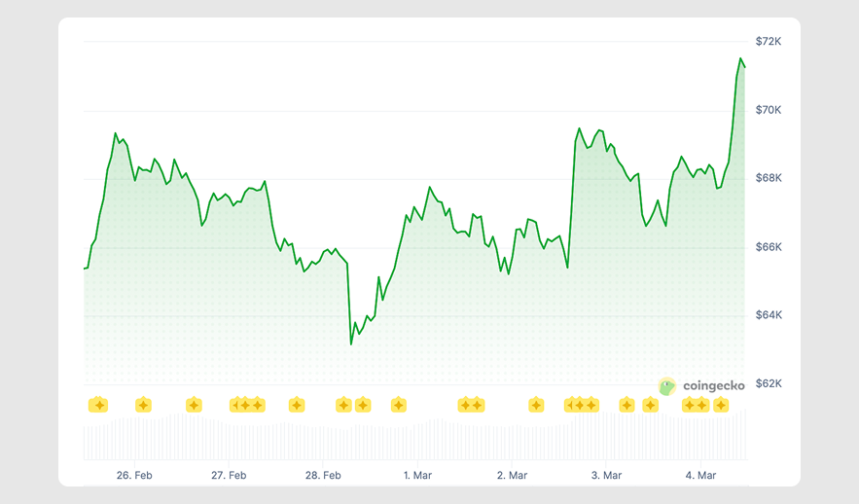Click the $62K price axis label
859x504 pixels.
(769, 383)
